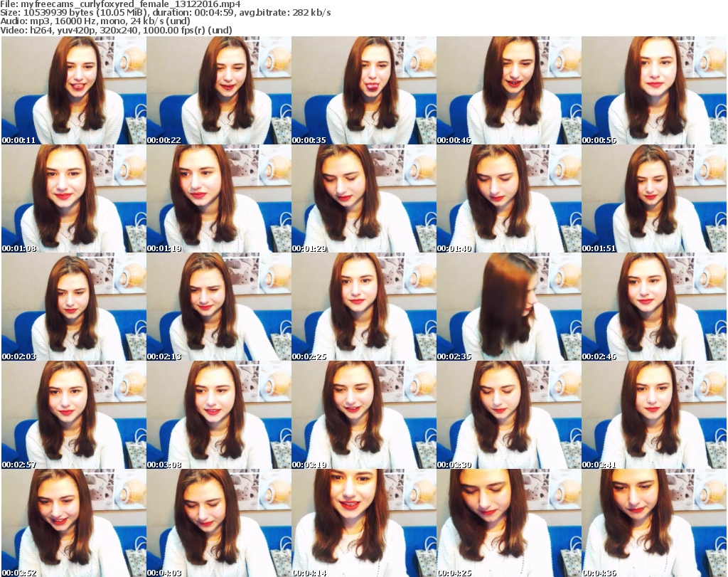The width and height of the screenshot is (728, 577).
Task: Select the thumbnail timestamped 00:00:46
Action: click(x=509, y=90)
